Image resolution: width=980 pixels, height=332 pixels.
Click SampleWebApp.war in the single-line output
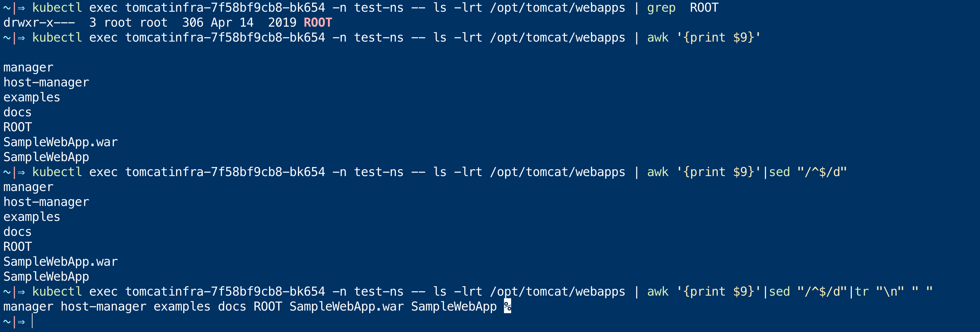click(346, 307)
